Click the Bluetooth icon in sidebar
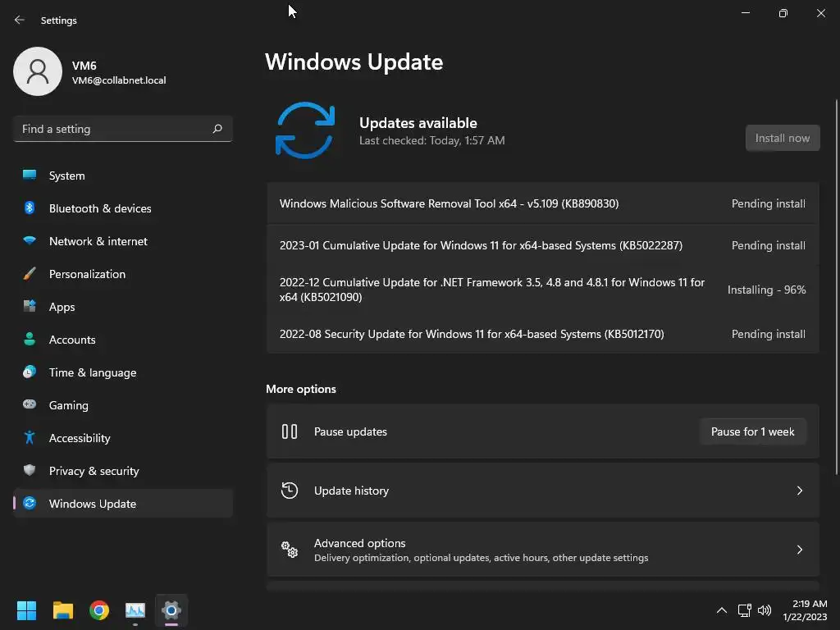The image size is (840, 630). click(30, 208)
